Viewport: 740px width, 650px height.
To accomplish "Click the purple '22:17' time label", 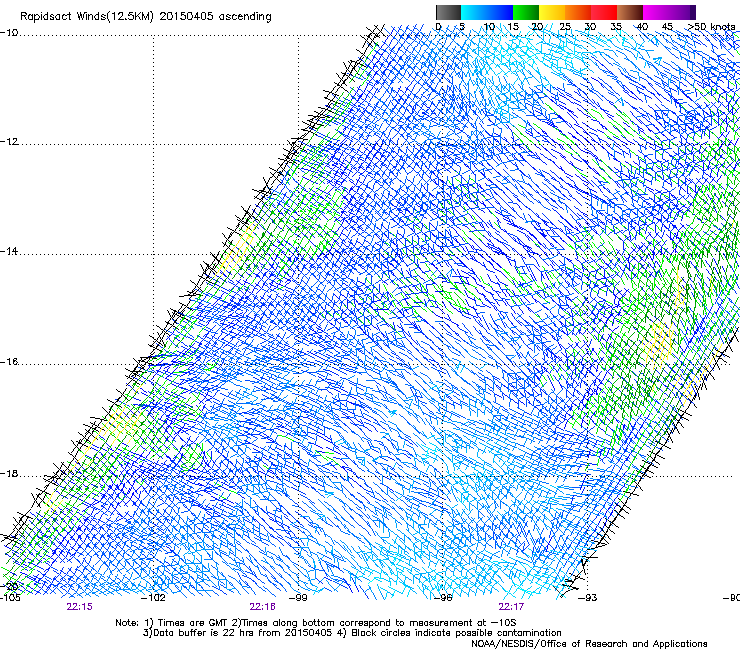I will point(511,607).
